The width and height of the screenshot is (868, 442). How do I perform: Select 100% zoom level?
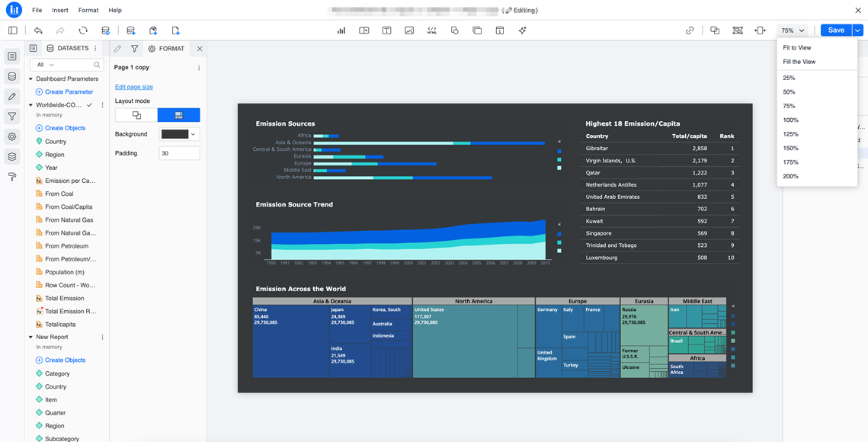790,120
